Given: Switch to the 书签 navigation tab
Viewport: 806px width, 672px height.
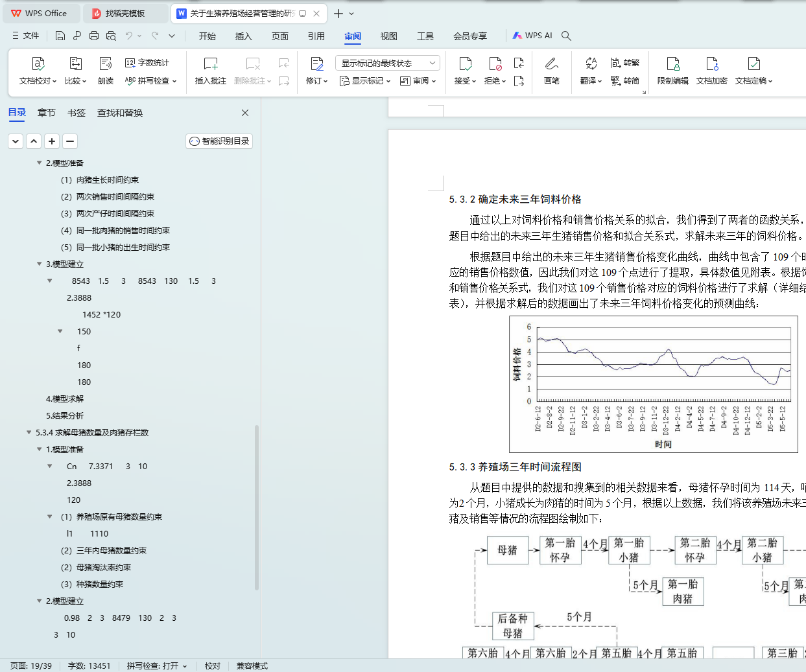Looking at the screenshot, I should click(x=77, y=113).
